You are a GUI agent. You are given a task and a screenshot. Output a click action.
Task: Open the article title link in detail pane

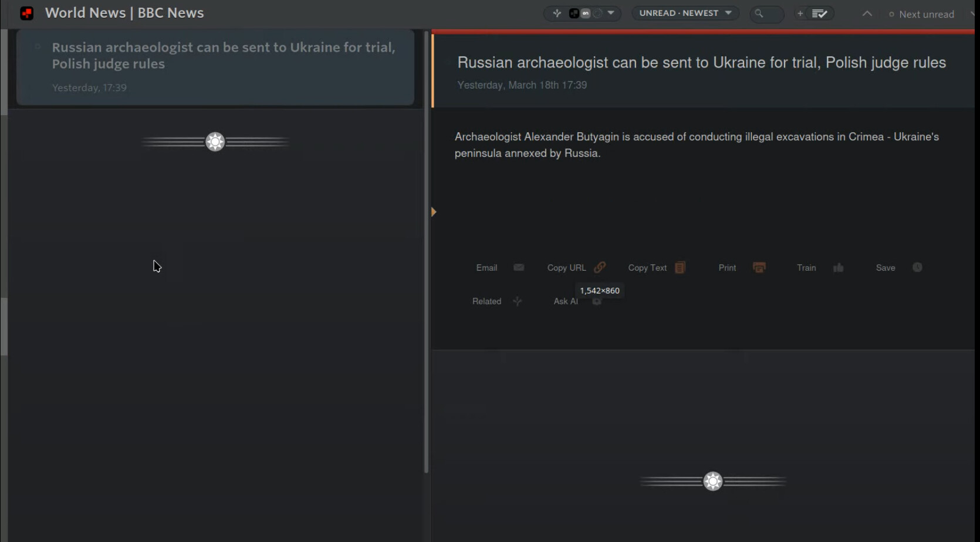pyautogui.click(x=701, y=63)
